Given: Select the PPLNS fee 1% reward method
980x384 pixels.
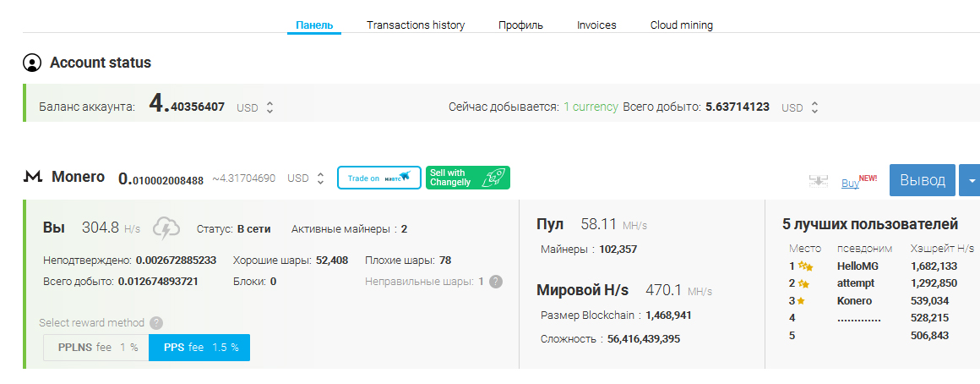Looking at the screenshot, I should point(96,348).
